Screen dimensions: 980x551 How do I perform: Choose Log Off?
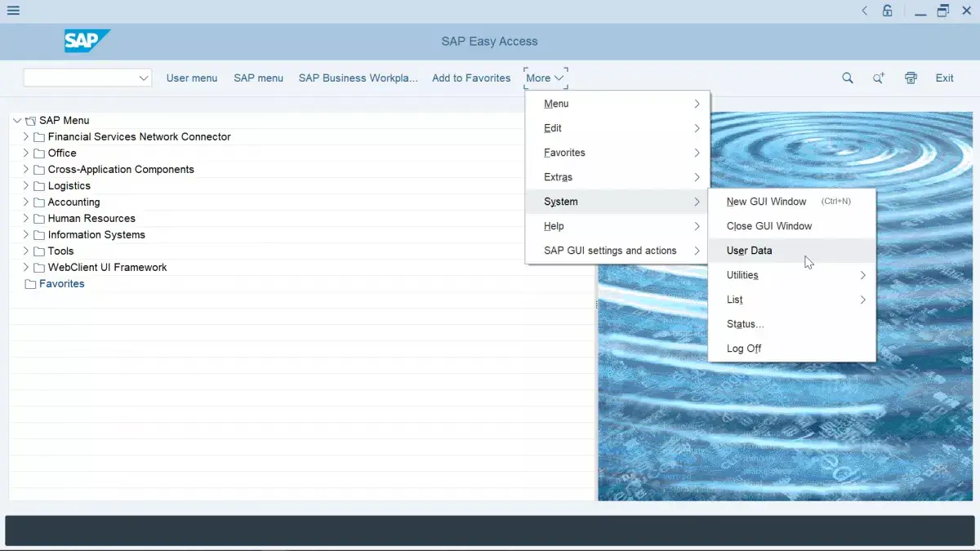(792, 349)
